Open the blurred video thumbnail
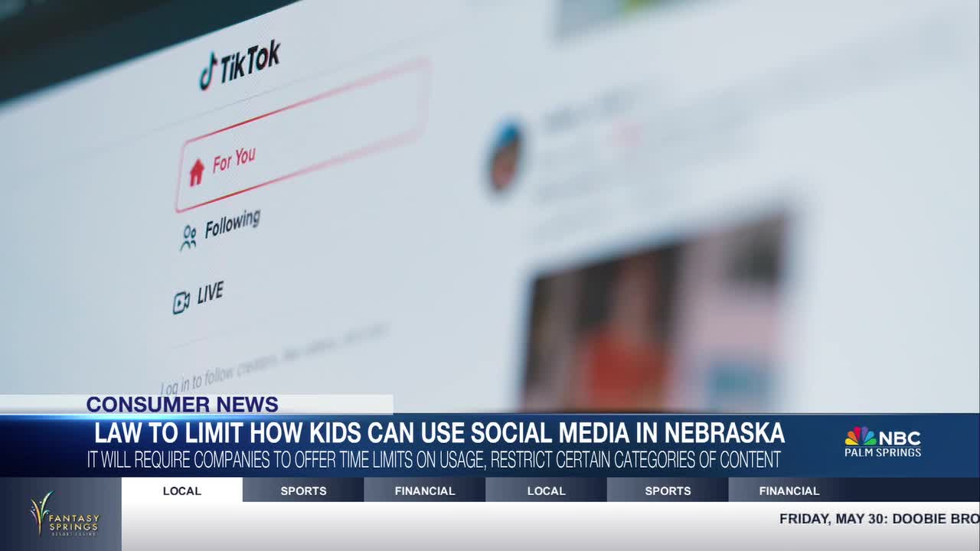 pyautogui.click(x=655, y=310)
